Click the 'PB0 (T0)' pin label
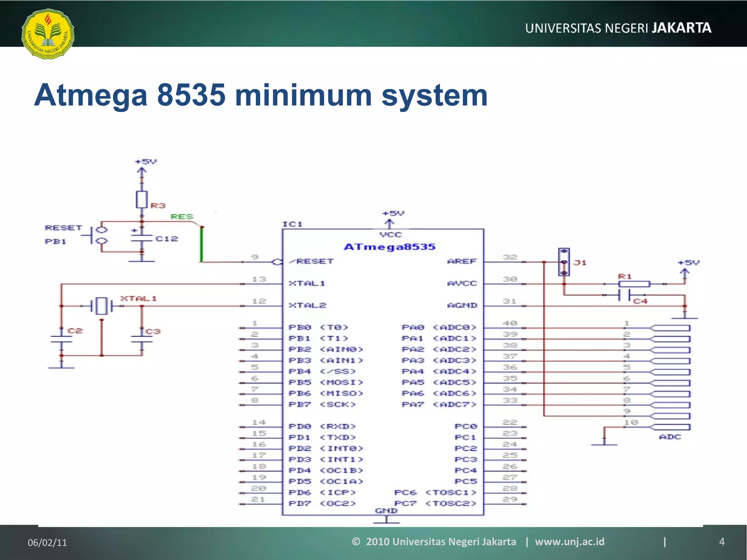 click(x=318, y=327)
